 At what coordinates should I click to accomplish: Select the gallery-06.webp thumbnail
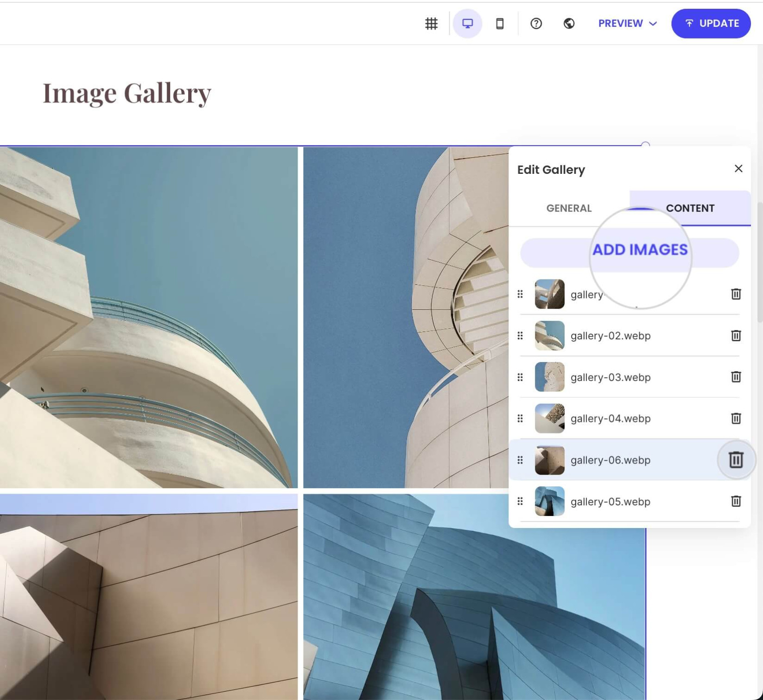[x=549, y=460]
